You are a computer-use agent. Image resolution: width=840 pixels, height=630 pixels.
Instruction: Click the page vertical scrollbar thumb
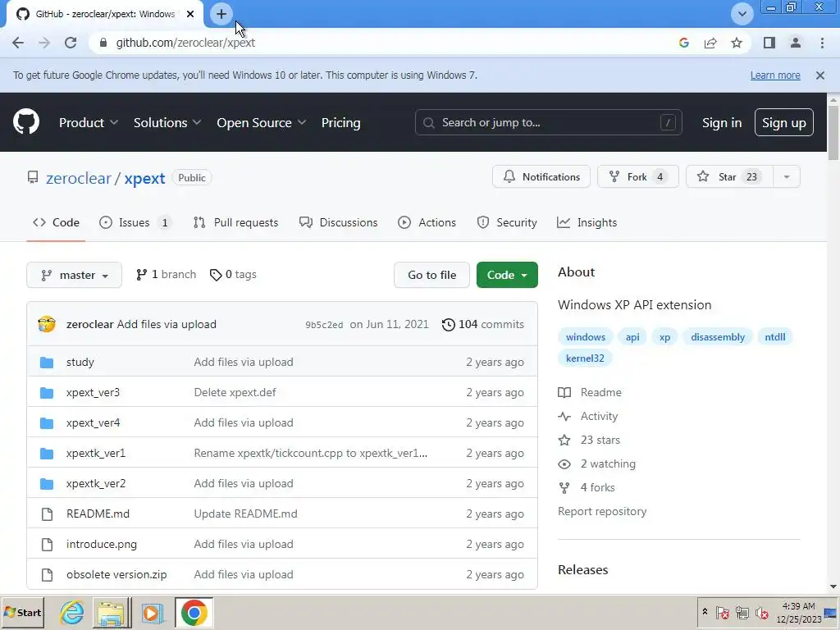[833, 132]
